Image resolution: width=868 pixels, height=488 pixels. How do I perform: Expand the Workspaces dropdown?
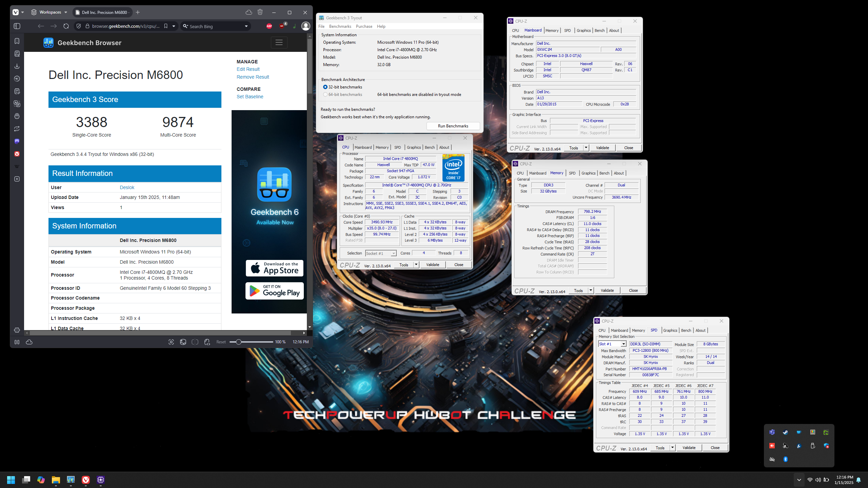coord(66,12)
